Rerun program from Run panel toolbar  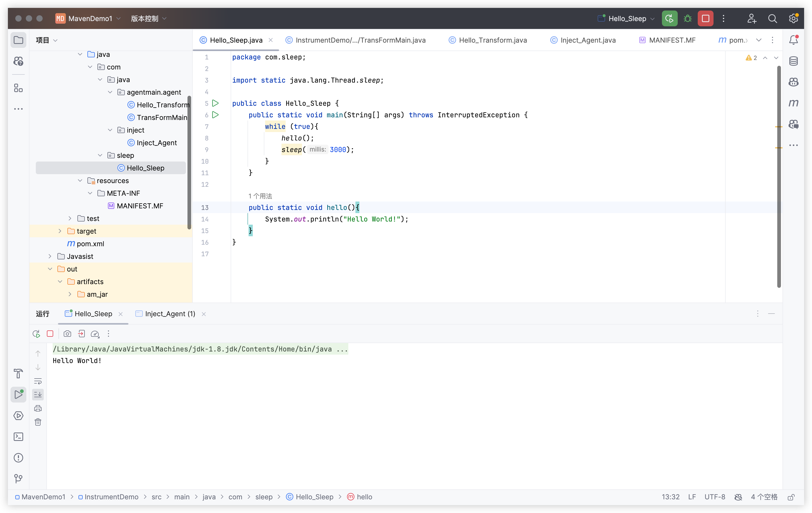click(x=36, y=334)
